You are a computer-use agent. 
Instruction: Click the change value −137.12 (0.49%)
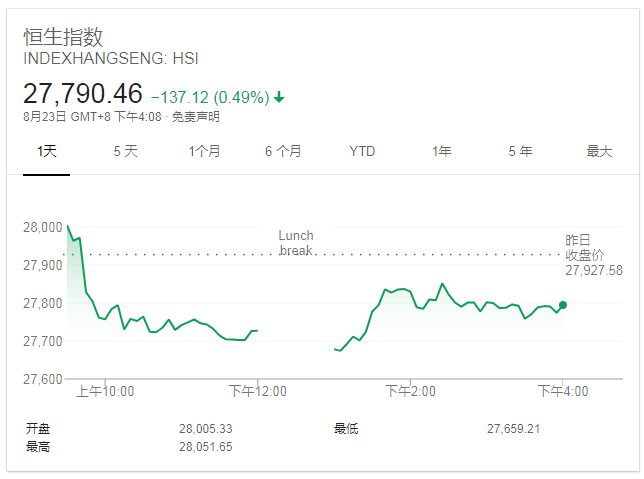[210, 98]
